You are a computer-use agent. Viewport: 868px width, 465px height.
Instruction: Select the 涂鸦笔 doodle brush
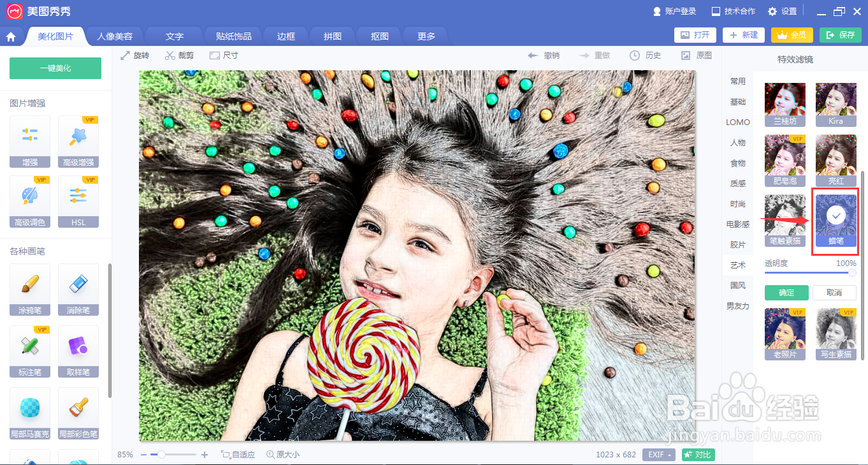tap(30, 290)
